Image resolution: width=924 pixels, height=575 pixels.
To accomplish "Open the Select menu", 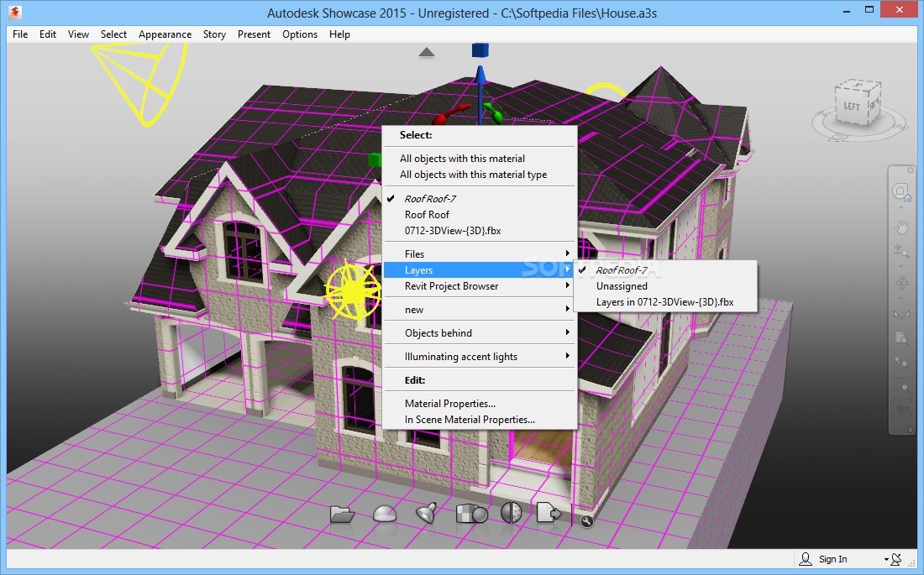I will [x=113, y=34].
